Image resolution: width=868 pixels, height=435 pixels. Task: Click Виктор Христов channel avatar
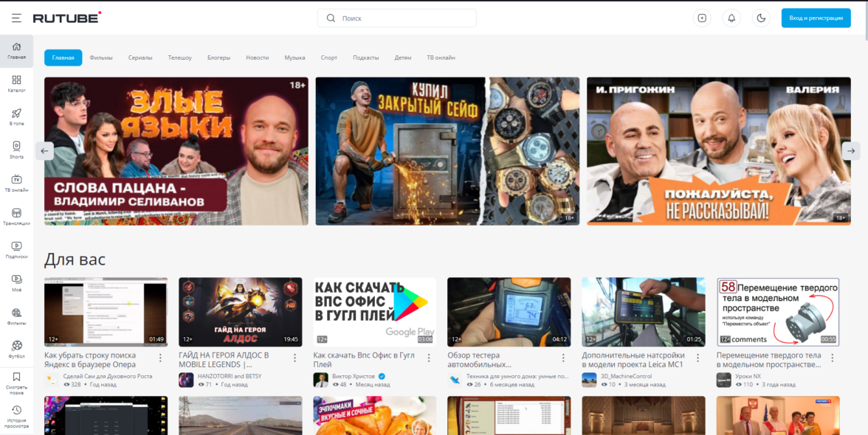[320, 380]
